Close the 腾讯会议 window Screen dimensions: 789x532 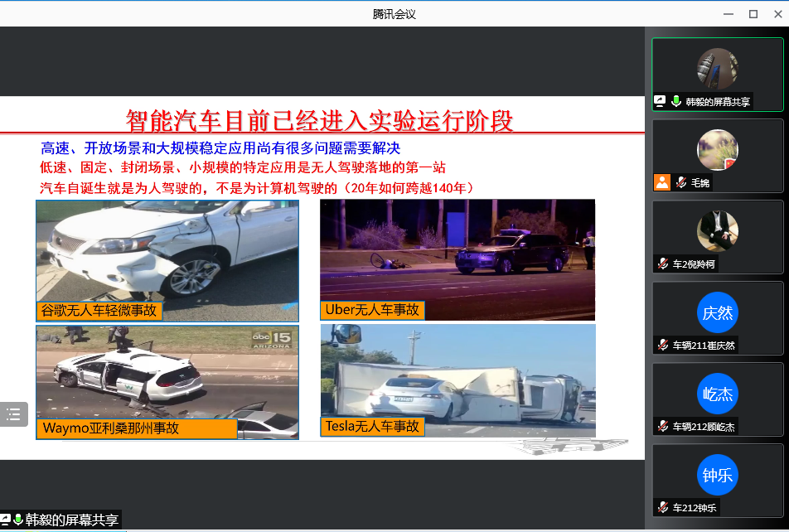[778, 14]
